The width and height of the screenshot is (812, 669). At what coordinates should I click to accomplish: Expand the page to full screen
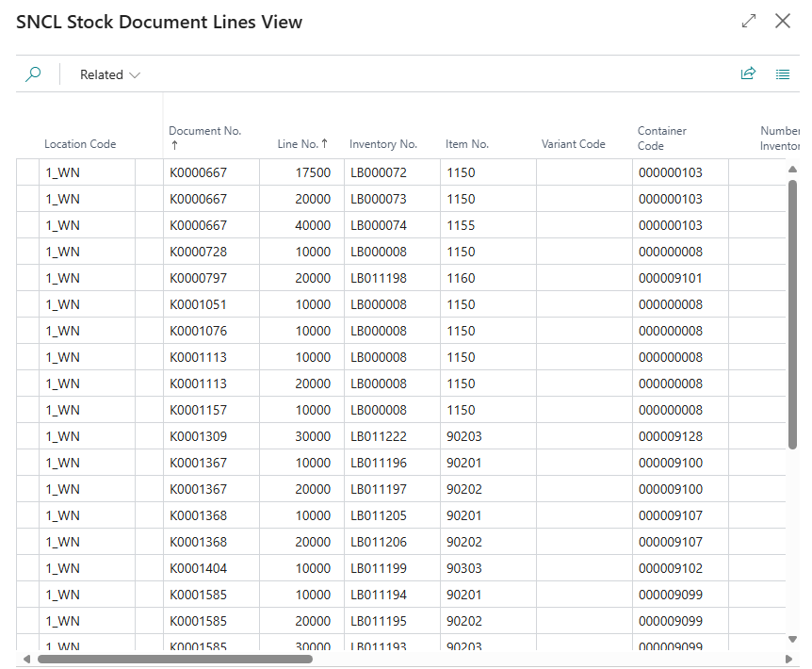pos(749,21)
